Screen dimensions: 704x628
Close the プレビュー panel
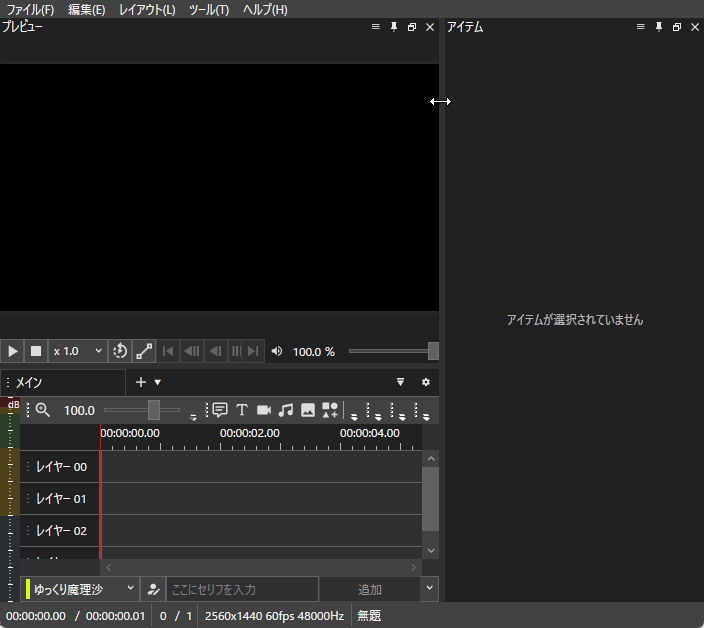pyautogui.click(x=430, y=27)
